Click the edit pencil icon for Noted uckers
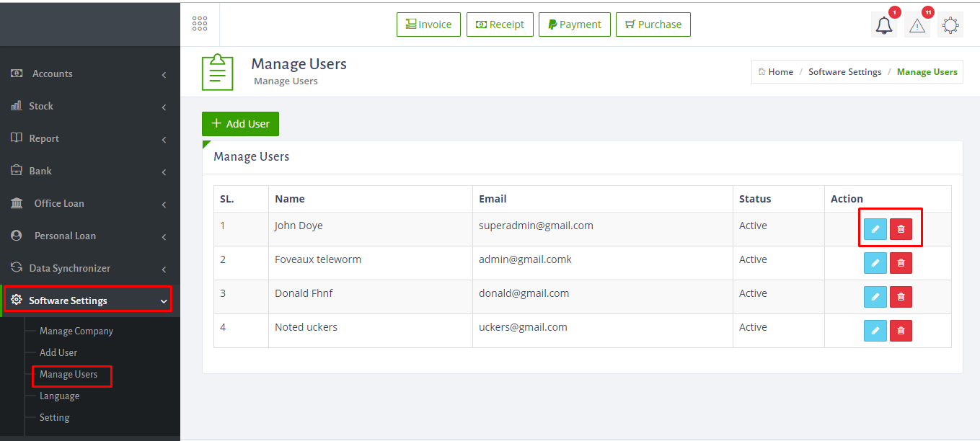 click(875, 331)
